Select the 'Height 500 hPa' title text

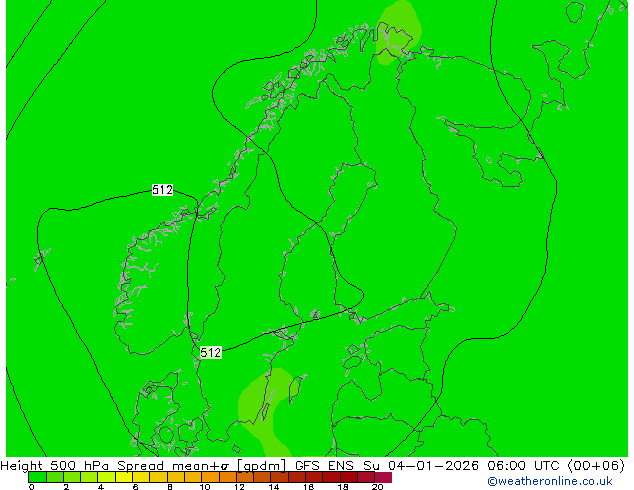click(x=55, y=465)
